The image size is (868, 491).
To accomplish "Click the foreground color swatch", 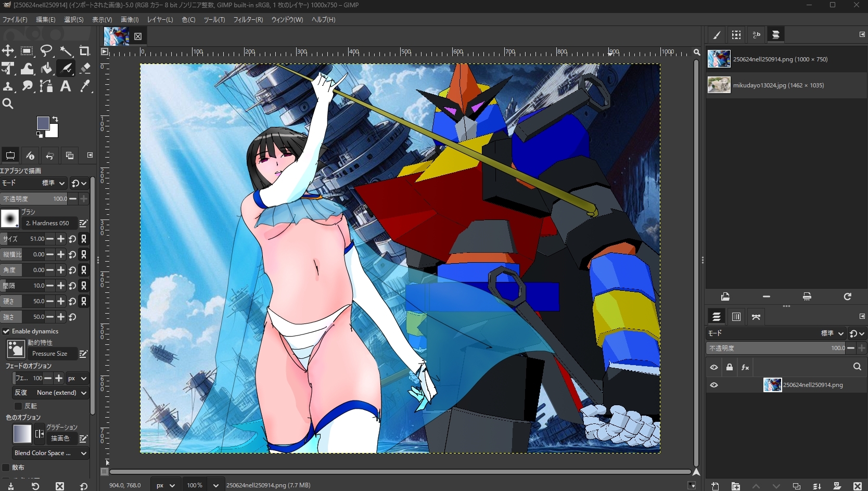I will pyautogui.click(x=43, y=123).
